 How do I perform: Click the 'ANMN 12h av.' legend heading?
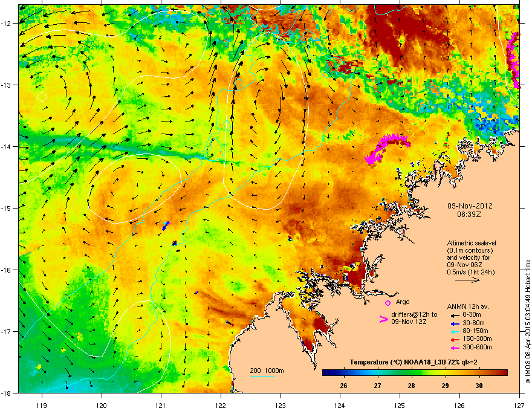468,306
